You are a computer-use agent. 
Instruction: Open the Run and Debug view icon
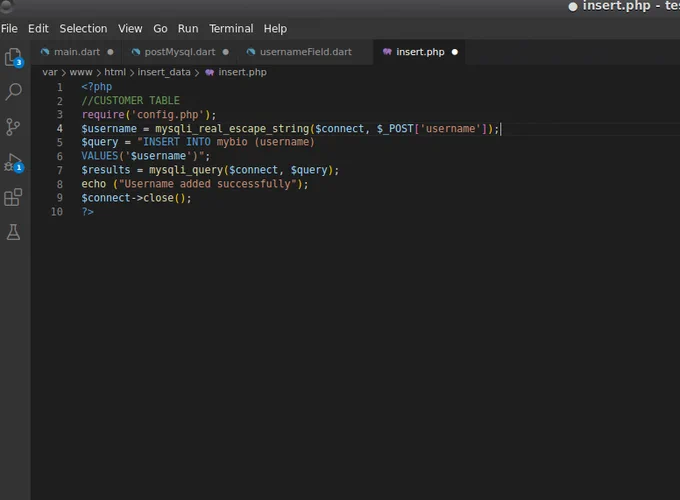pos(13,163)
